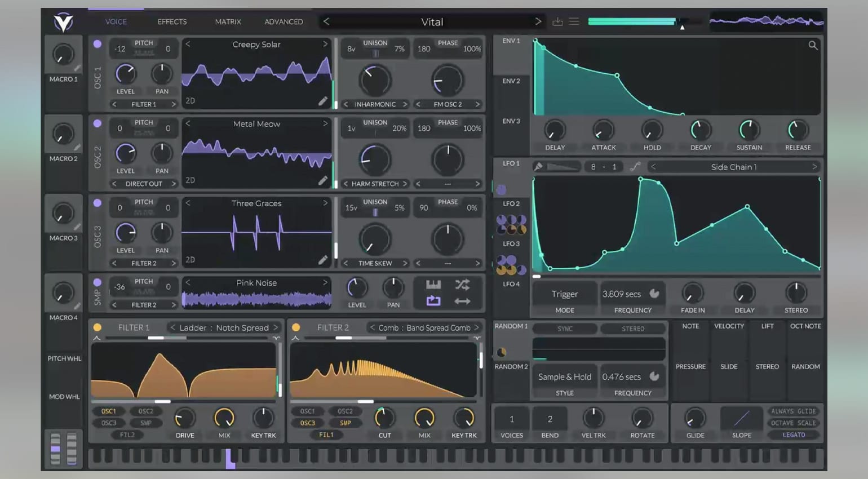This screenshot has width=868, height=479.
Task: Next wavetable arrow after Creepy Solar
Action: (325, 44)
